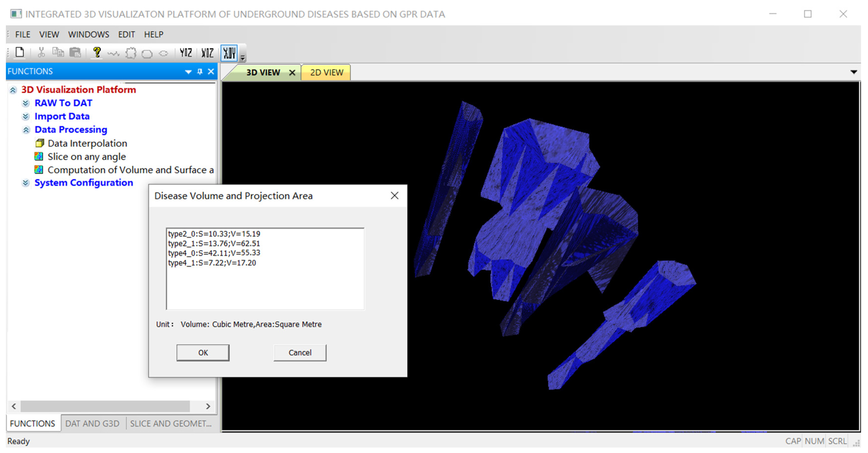
Task: Switch to the DAT AND G3D bottom tab
Action: (x=92, y=423)
